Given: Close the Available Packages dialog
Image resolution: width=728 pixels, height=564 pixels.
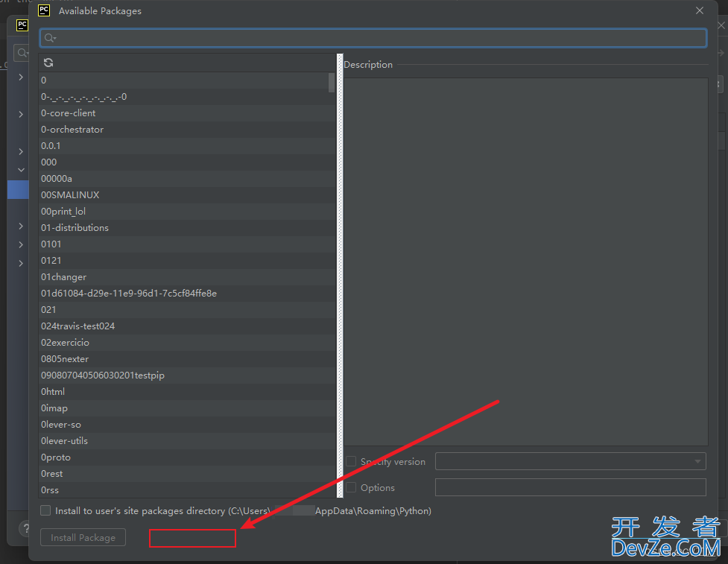Looking at the screenshot, I should point(700,10).
